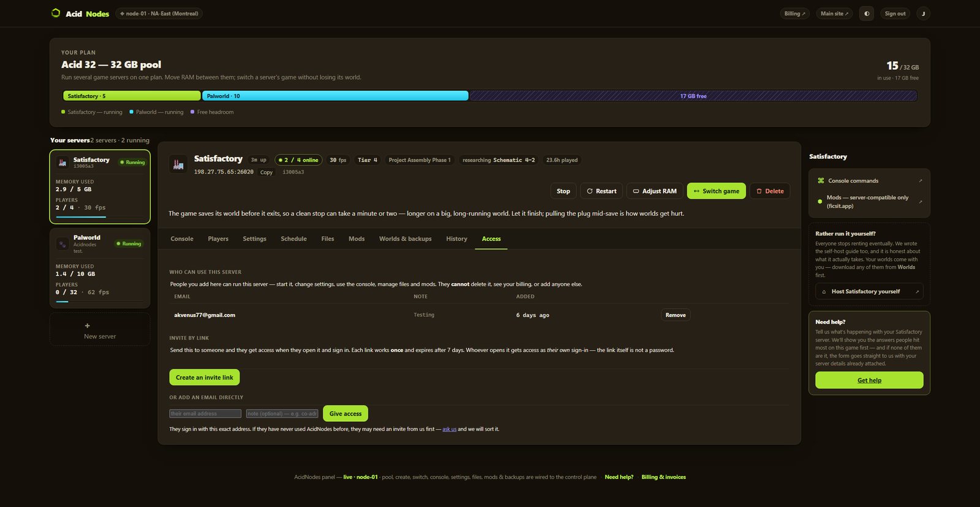Viewport: 980px width, 507px height.
Task: Open the J user avatar
Action: pyautogui.click(x=923, y=13)
